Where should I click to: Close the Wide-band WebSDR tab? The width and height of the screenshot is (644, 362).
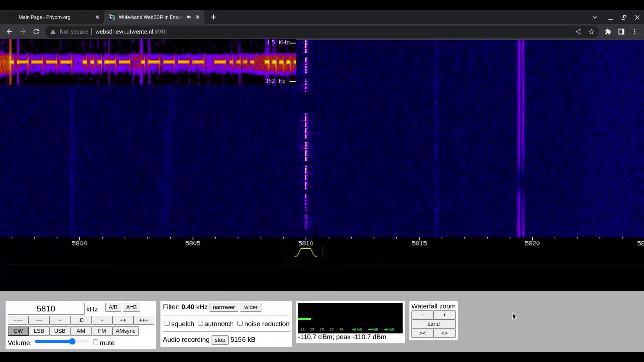[x=197, y=17]
